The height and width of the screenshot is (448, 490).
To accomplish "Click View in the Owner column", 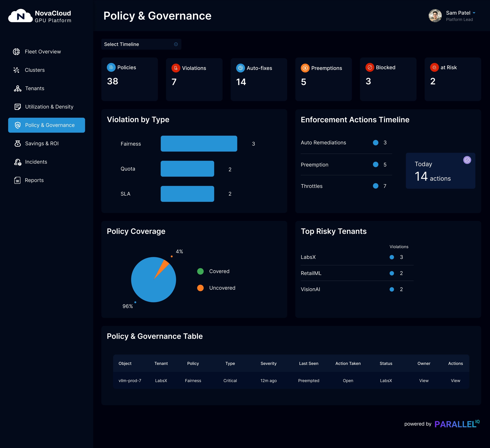I will click(x=424, y=381).
